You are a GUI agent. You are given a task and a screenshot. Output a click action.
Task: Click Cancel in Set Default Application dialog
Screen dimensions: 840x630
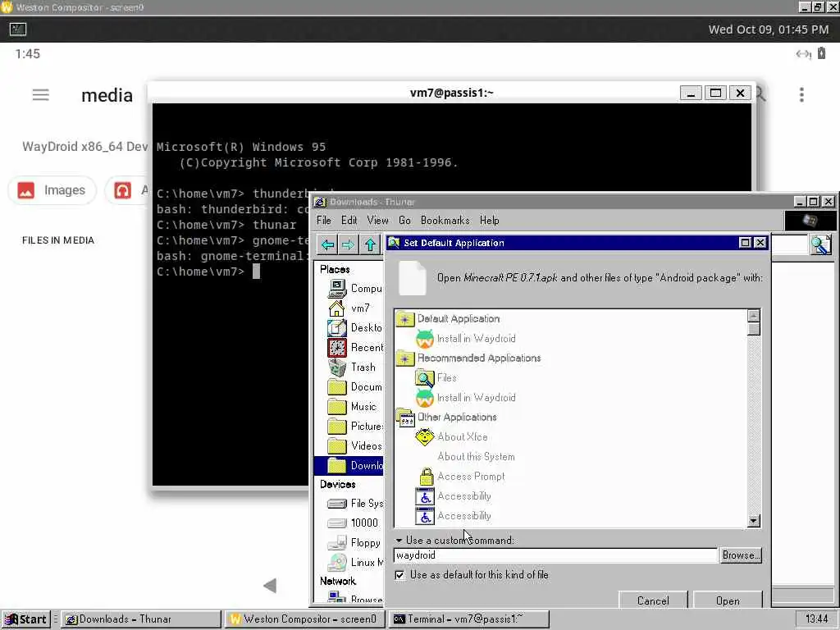coord(652,600)
